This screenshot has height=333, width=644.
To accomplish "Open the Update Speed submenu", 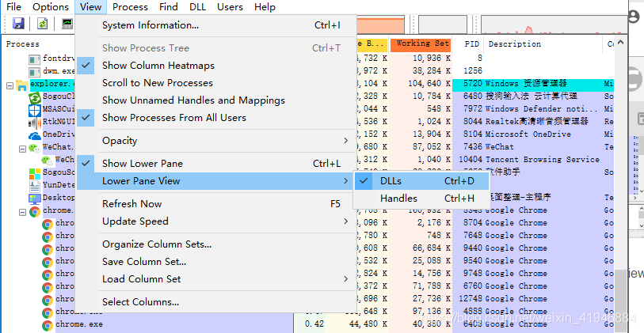I will (217, 221).
